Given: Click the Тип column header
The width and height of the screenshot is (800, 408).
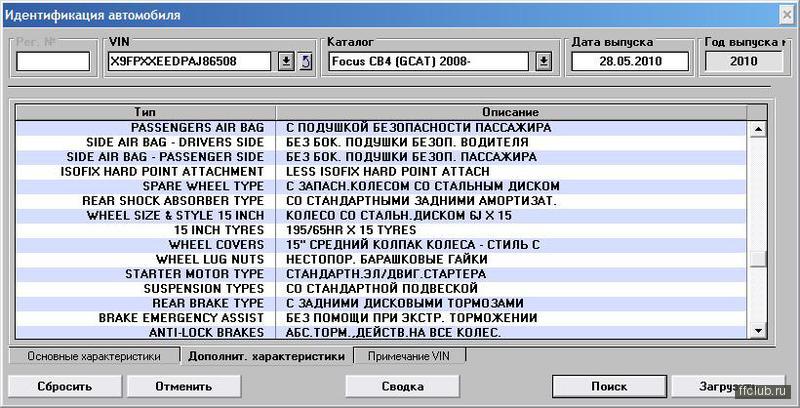Looking at the screenshot, I should [x=145, y=112].
